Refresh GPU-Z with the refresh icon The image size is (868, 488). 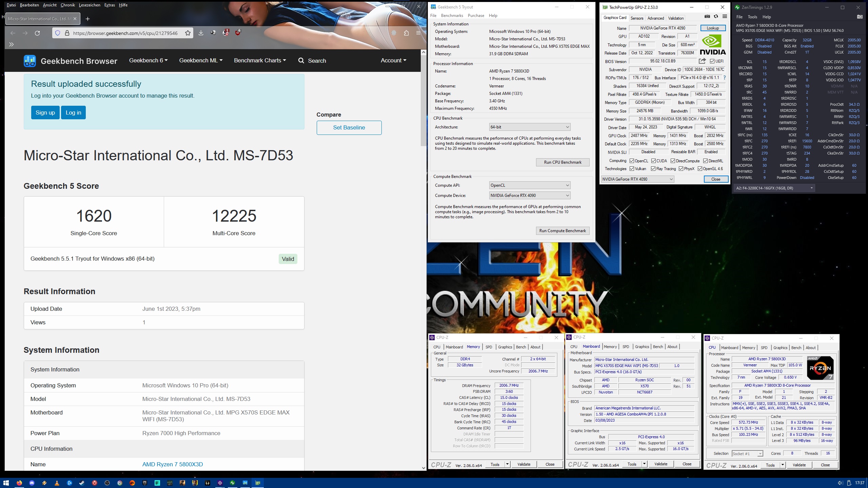716,17
